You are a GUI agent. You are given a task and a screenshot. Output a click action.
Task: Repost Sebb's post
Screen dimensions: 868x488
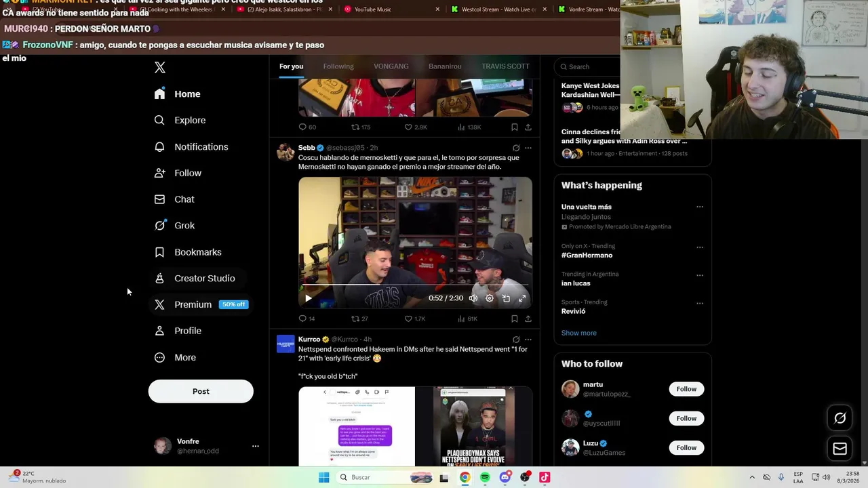pyautogui.click(x=355, y=319)
